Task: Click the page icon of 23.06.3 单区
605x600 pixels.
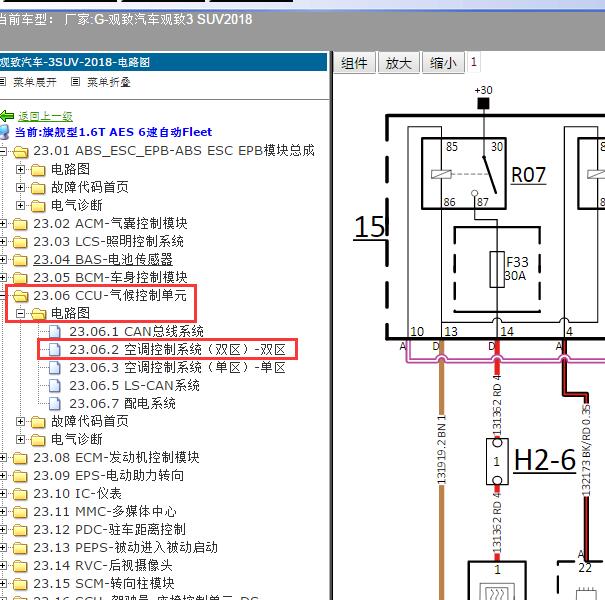Action: point(55,368)
